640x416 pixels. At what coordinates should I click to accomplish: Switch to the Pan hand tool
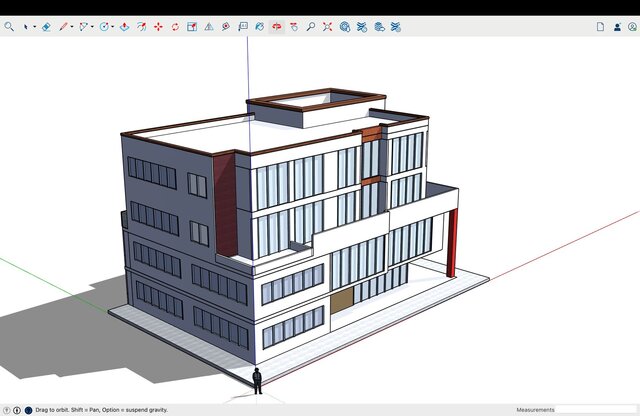[293, 27]
